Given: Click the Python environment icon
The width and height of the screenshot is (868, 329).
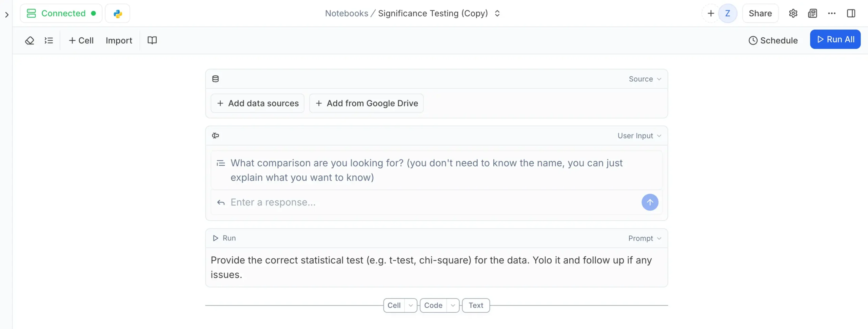Looking at the screenshot, I should coord(118,14).
